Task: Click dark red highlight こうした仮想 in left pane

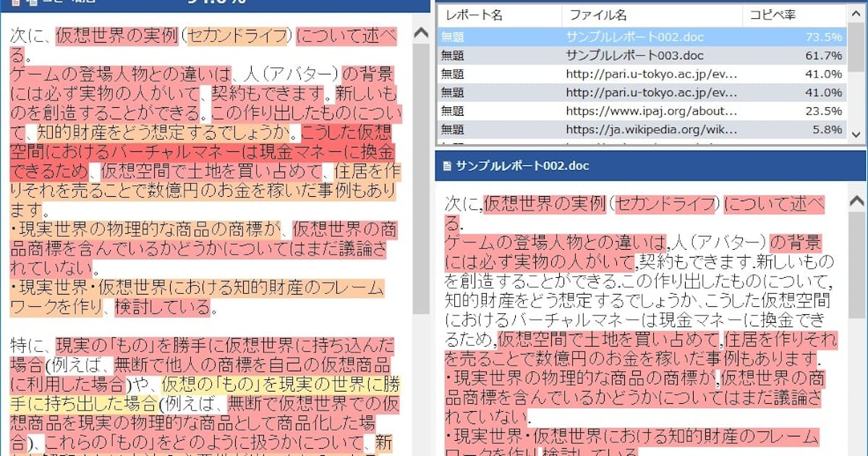Action: 346,133
